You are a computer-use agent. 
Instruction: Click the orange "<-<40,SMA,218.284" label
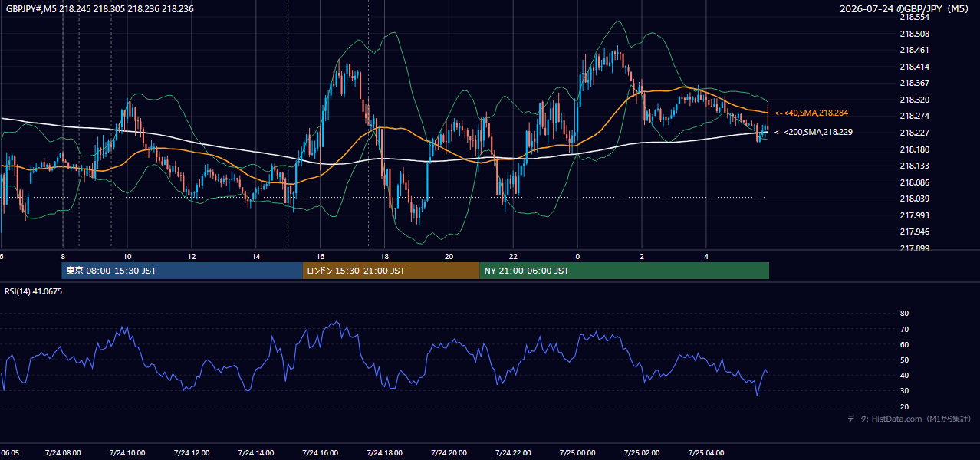point(811,113)
